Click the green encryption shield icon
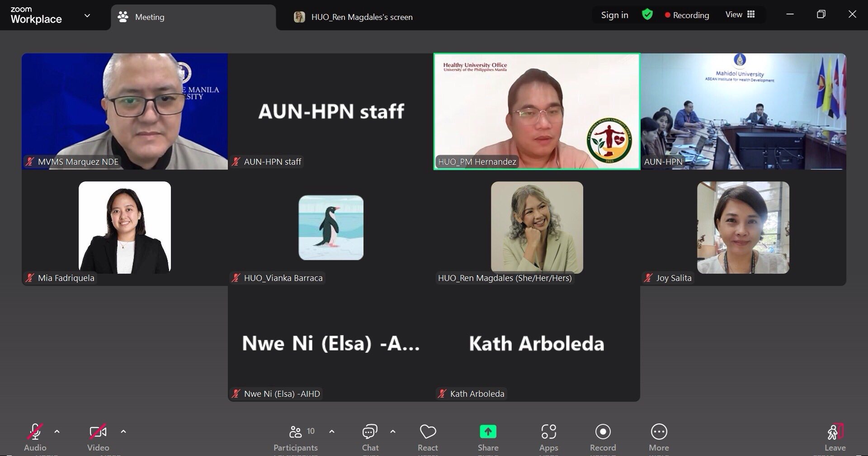 point(647,15)
